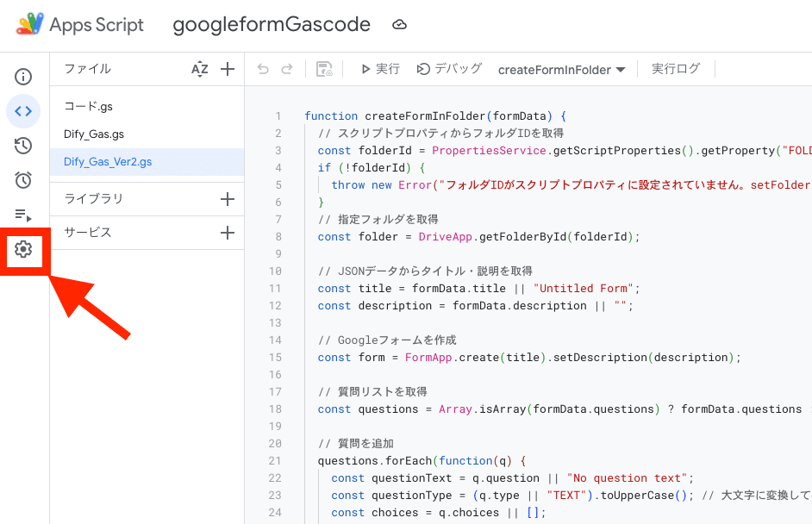Click the 'if (!folderId)' code line
Screen dimensions: 812x524
click(x=372, y=168)
